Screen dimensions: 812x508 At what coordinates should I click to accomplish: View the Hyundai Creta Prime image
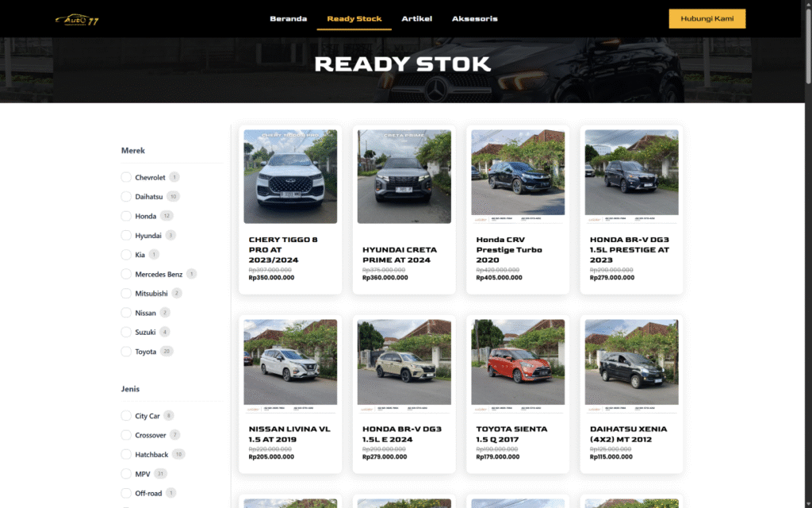coord(404,177)
